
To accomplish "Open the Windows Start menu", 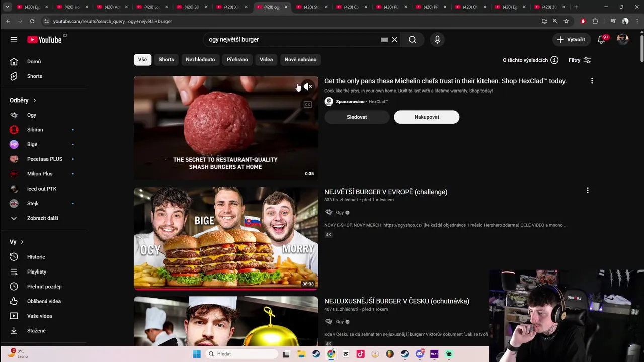I will pos(197,354).
